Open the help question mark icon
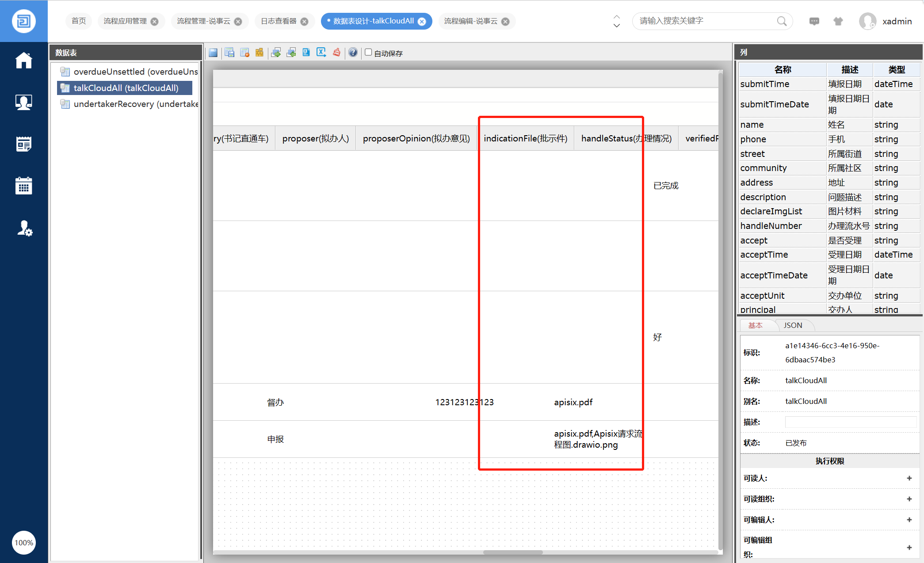This screenshot has width=924, height=563. point(352,53)
